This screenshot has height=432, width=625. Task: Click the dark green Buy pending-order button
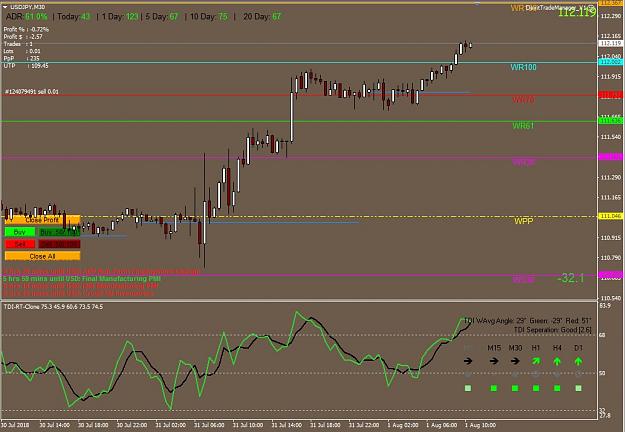tap(60, 232)
